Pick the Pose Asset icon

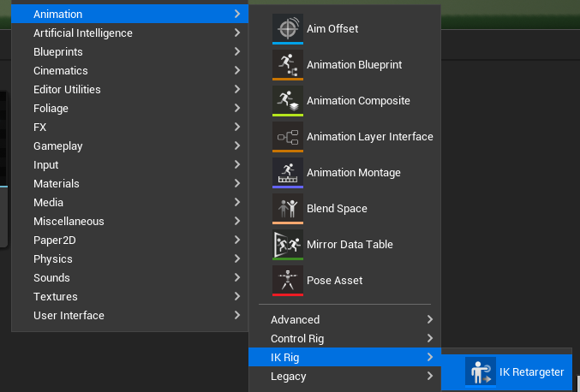[x=287, y=280]
